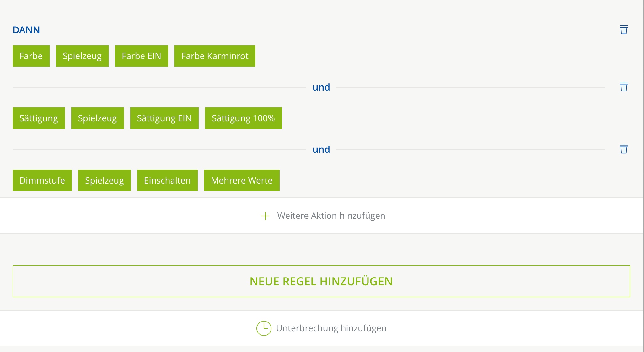Open 'Mehrere Werte' value selector
The width and height of the screenshot is (644, 352).
coord(242,180)
